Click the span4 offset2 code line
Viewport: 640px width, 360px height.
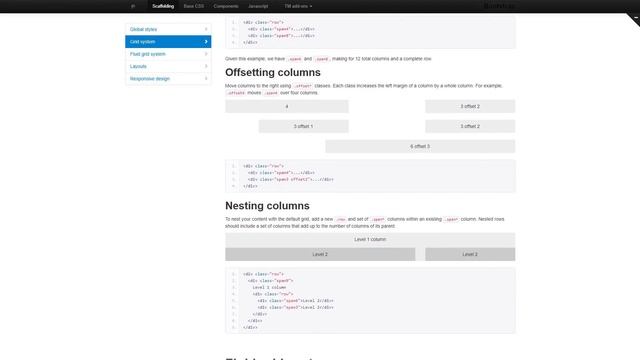click(x=291, y=179)
